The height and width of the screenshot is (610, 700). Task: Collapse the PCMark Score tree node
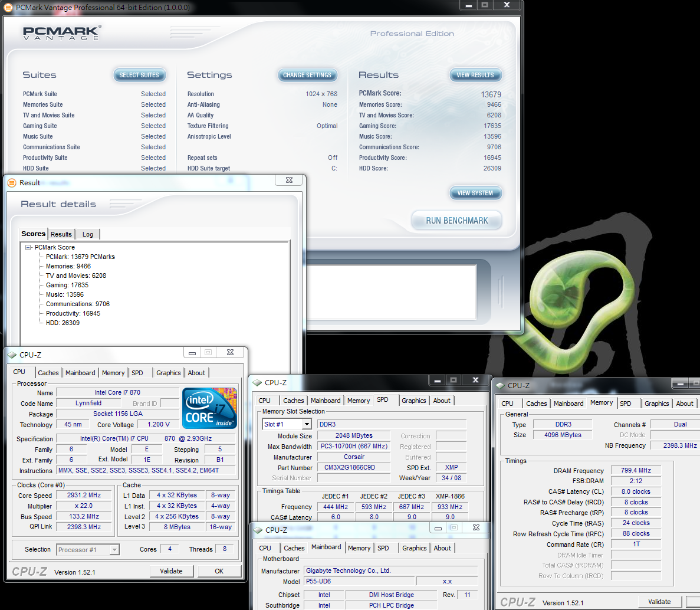[x=28, y=248]
